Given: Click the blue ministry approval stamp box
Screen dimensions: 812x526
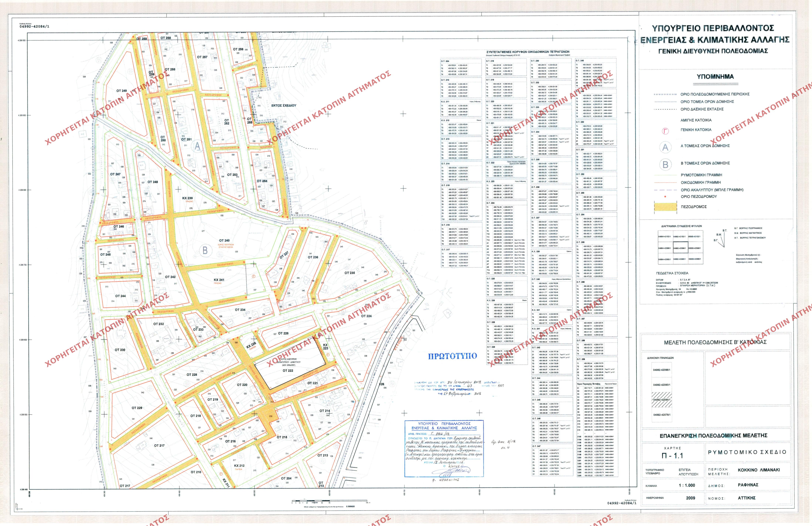Looking at the screenshot, I should [444, 448].
